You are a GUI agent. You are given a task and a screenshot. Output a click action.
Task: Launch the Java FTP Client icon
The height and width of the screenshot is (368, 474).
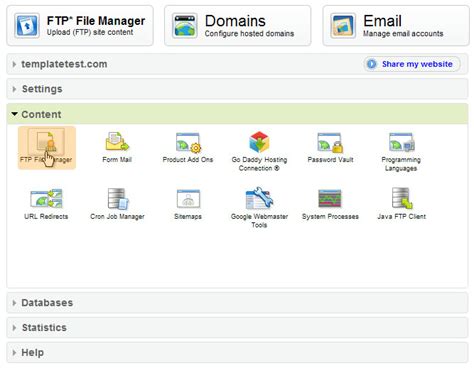tap(402, 198)
